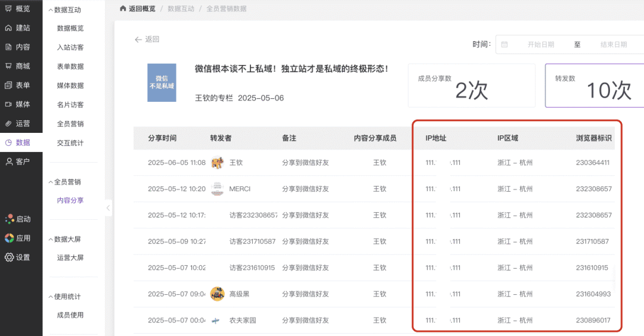Collapse the 数据大屏 section

[x=51, y=239]
